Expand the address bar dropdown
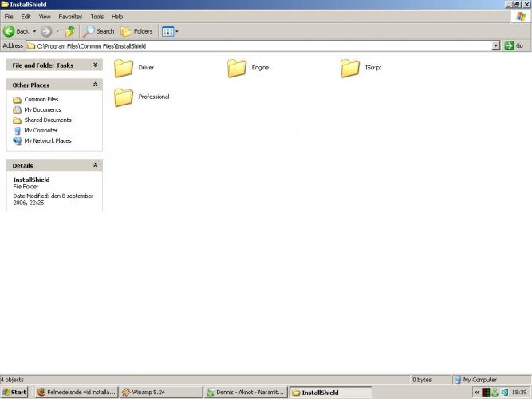532x399 pixels. coord(496,46)
